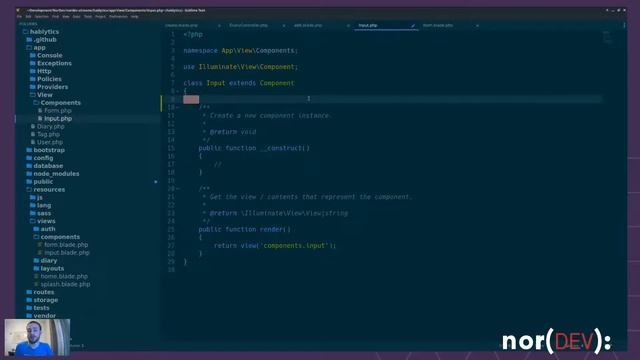Collapse the resources folder
640x360 pixels.
click(29, 190)
